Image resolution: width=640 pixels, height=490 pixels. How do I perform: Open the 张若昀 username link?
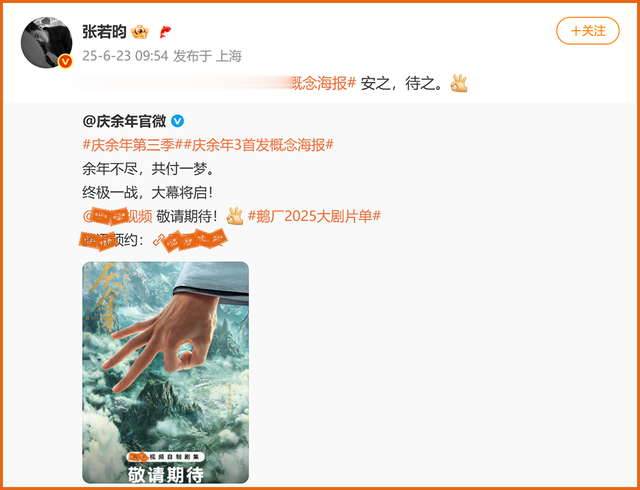pyautogui.click(x=104, y=31)
